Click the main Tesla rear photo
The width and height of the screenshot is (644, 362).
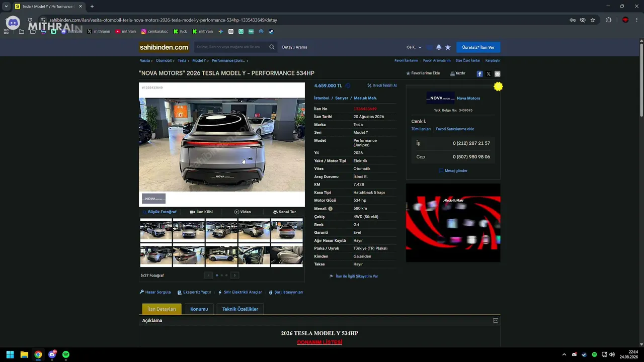(x=222, y=145)
